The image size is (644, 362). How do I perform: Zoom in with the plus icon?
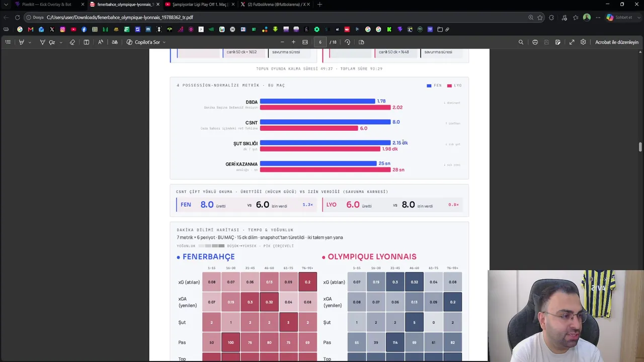(x=293, y=42)
